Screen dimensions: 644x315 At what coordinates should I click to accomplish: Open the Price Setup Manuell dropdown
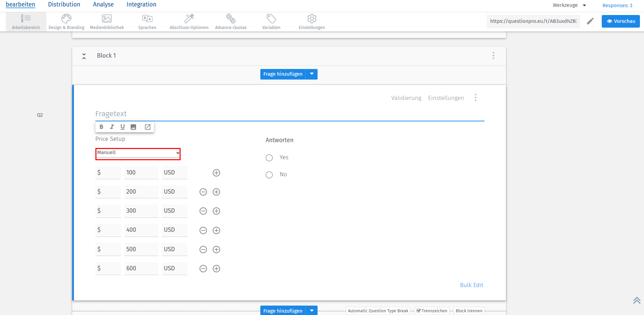click(x=138, y=154)
